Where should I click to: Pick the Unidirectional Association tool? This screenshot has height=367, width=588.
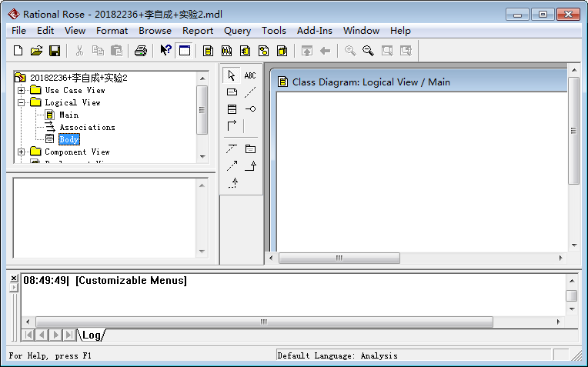click(x=232, y=125)
